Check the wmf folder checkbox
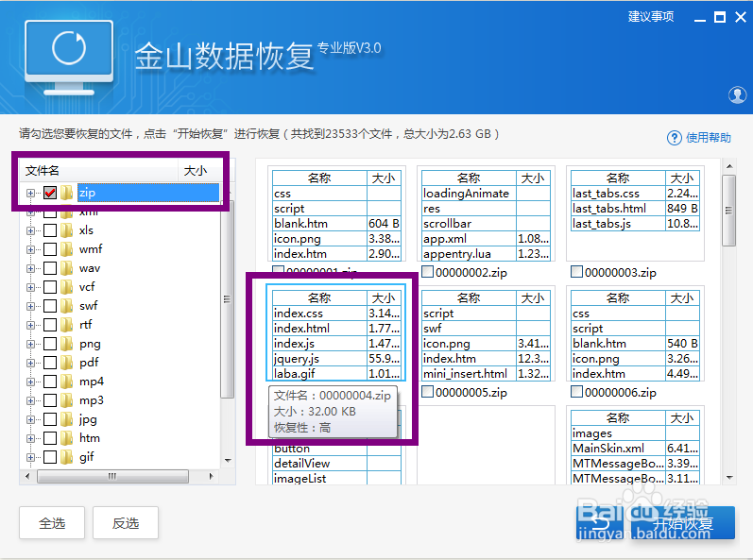Screen dimensions: 753x560 (50, 249)
